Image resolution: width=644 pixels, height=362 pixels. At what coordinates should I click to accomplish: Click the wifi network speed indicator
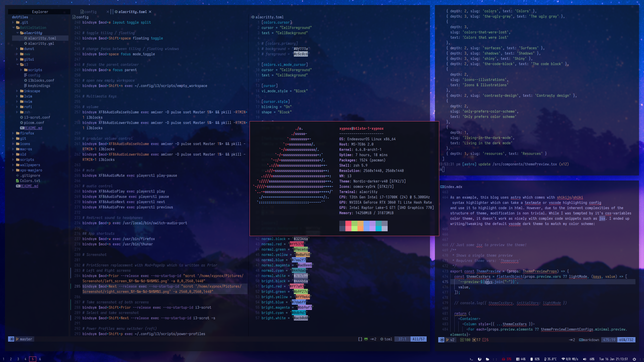click(570, 359)
